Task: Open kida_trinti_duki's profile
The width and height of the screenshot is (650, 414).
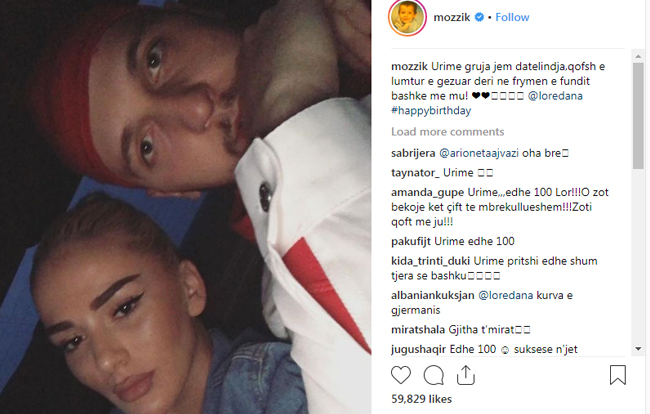Action: tap(430, 261)
